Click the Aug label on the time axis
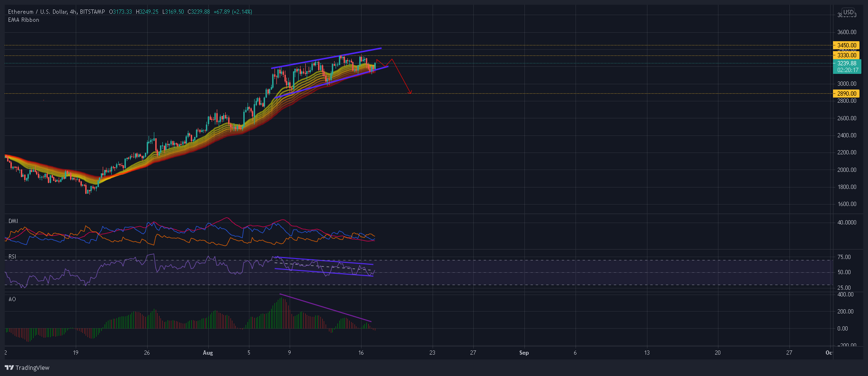Viewport: 868px width, 376px height. point(207,353)
